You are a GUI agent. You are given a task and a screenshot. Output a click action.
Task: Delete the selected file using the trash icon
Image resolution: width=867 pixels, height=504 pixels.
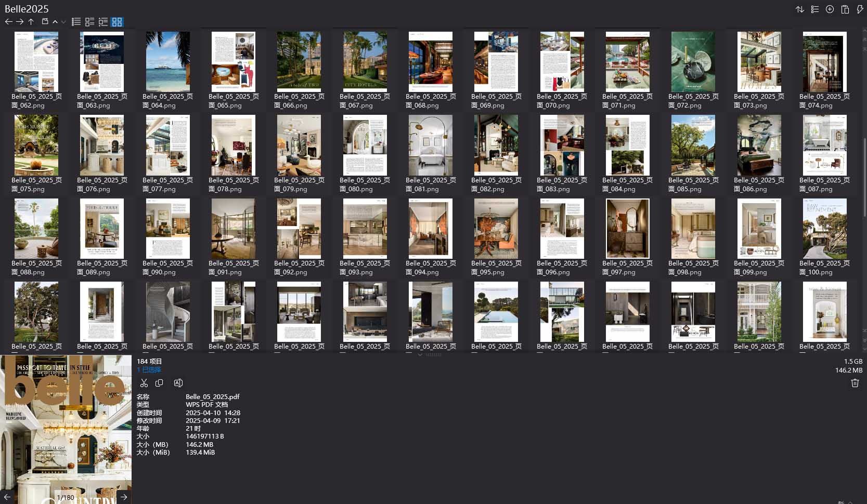pyautogui.click(x=855, y=383)
